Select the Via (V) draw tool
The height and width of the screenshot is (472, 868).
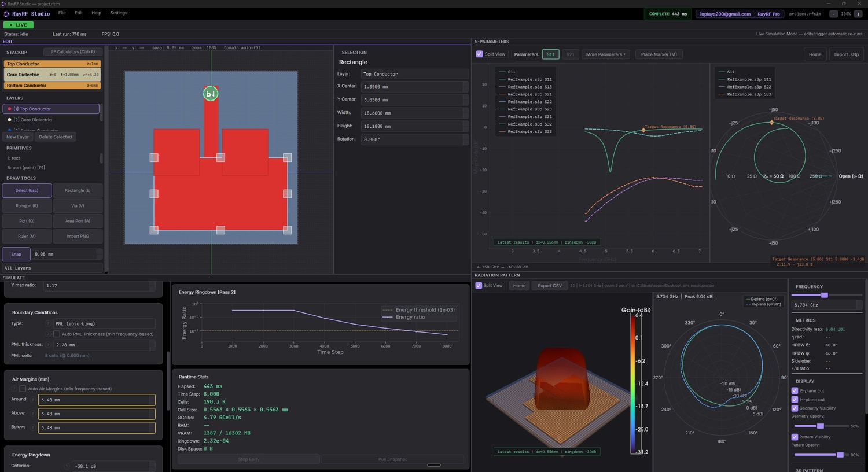click(x=78, y=205)
